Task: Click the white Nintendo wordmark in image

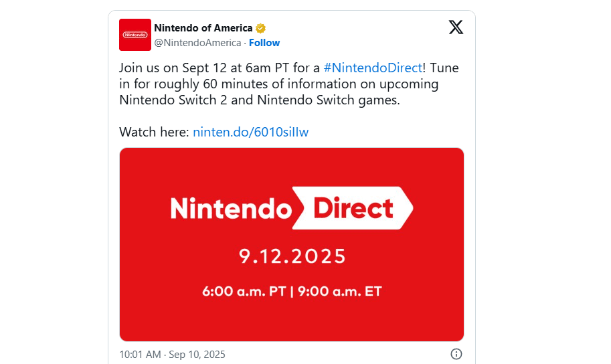Action: pos(231,209)
